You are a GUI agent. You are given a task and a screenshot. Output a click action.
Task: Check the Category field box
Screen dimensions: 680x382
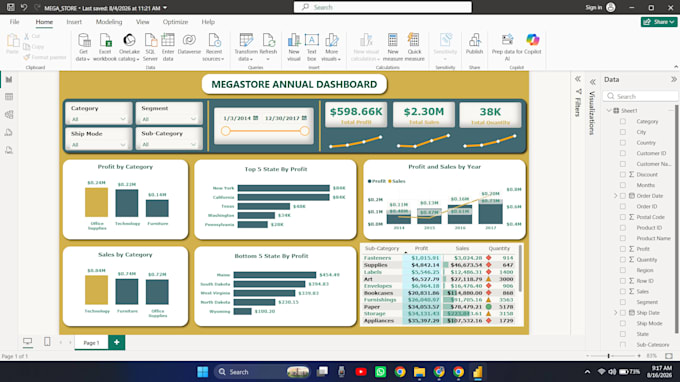tap(623, 121)
